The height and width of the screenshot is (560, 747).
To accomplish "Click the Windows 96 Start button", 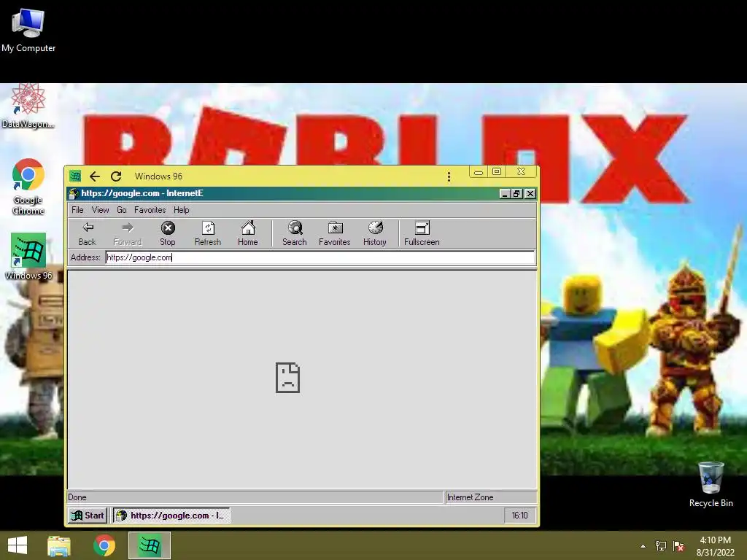I will tap(88, 516).
